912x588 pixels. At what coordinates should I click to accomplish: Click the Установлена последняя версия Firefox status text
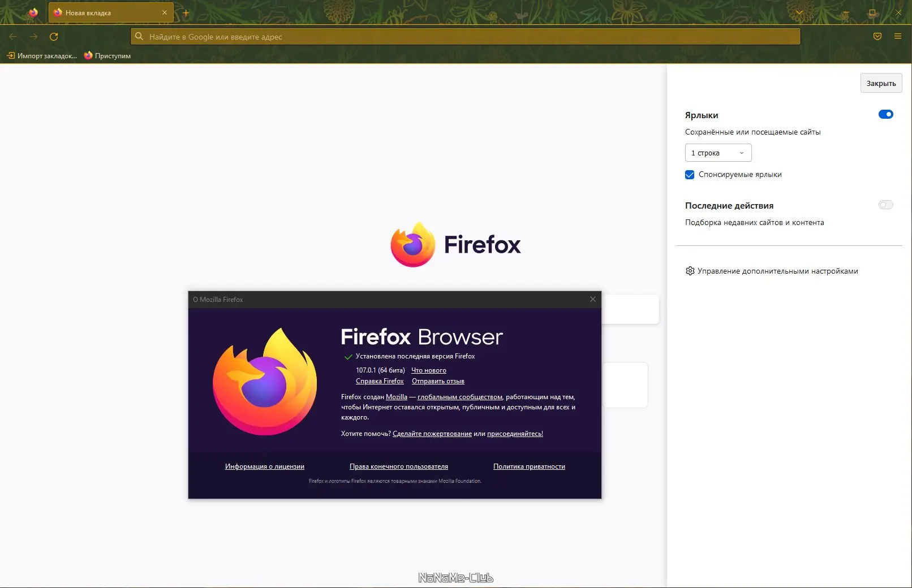415,357
